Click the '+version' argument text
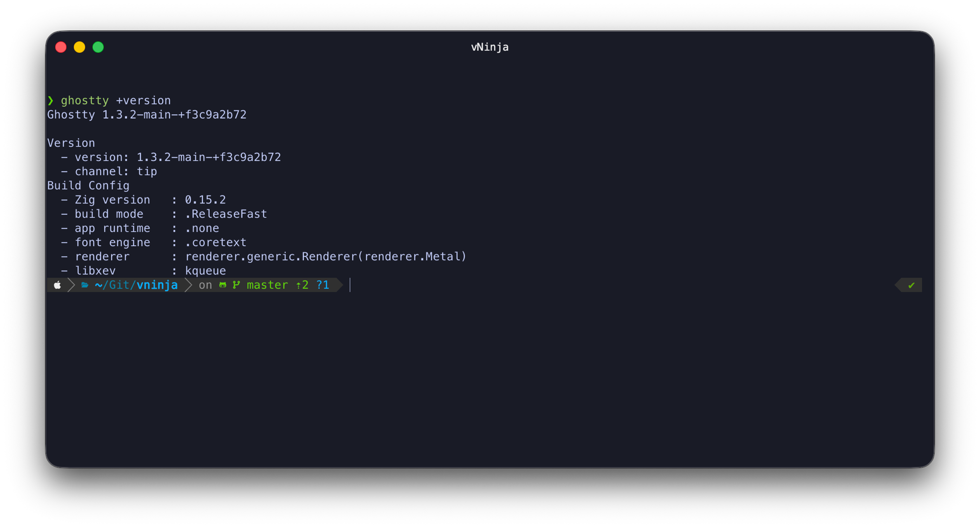The width and height of the screenshot is (980, 528). [143, 101]
